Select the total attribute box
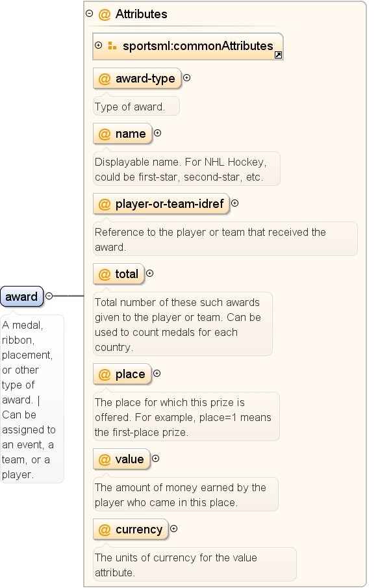This screenshot has width=378, height=588. tap(118, 274)
